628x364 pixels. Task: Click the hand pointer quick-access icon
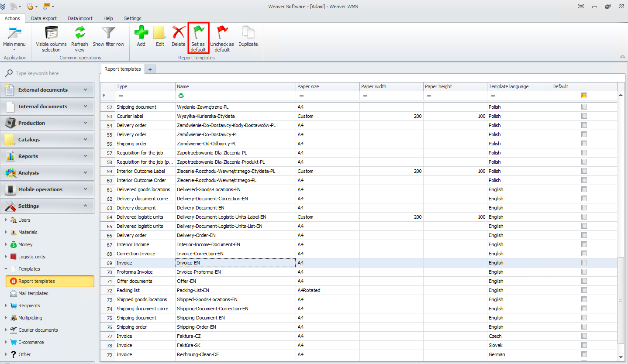[30, 6]
